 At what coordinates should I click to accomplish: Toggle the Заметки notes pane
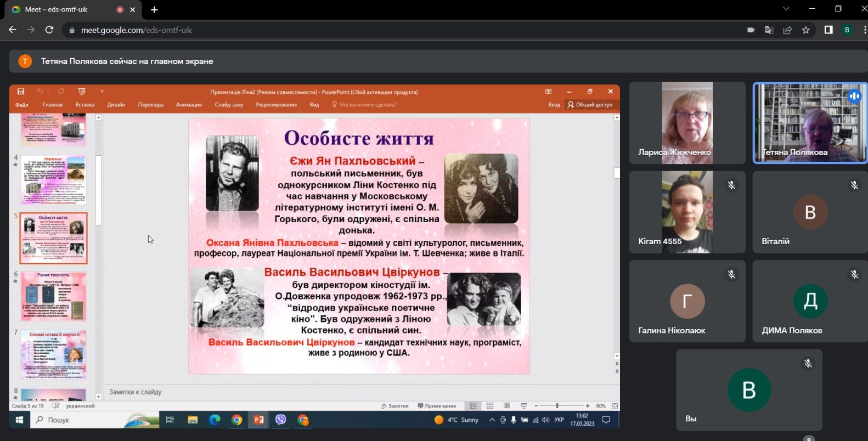coord(395,406)
